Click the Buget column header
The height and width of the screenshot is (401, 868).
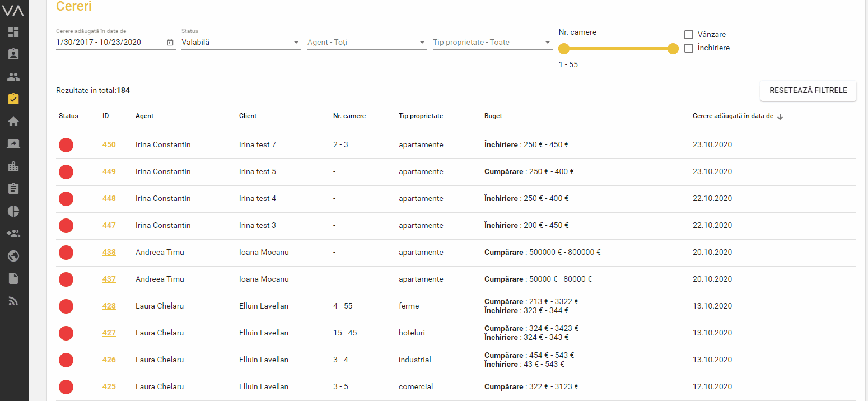pos(493,116)
